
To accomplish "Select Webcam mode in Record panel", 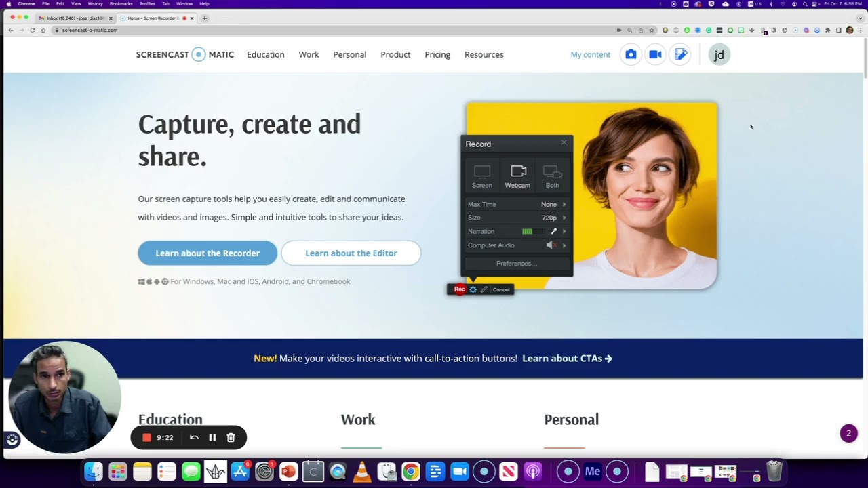I will click(x=517, y=176).
